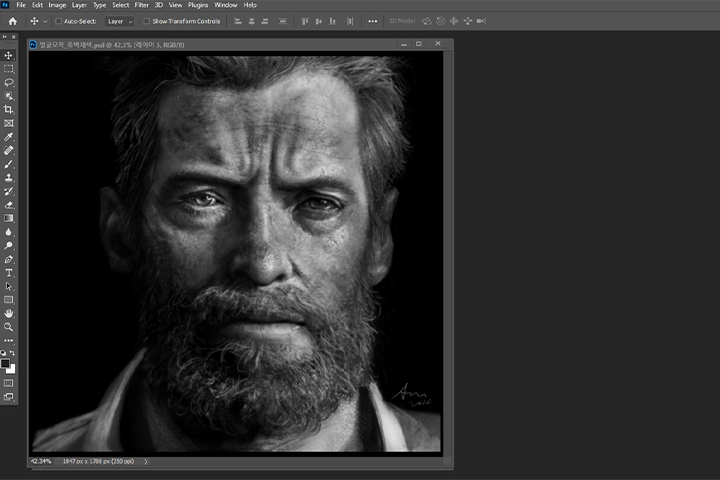Viewport: 720px width, 480px height.
Task: Click the 3D Orbit mode icon
Action: coord(427,21)
